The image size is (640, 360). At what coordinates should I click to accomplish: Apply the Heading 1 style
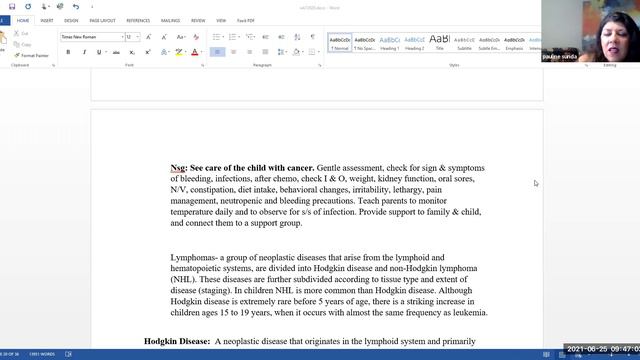[x=389, y=43]
